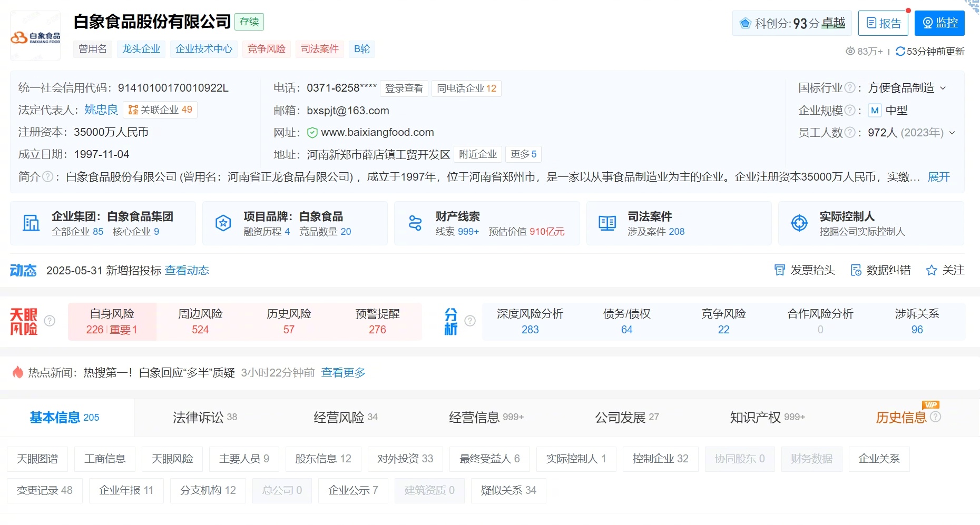Open 深度风险分析 283
980x525 pixels.
[x=530, y=321]
